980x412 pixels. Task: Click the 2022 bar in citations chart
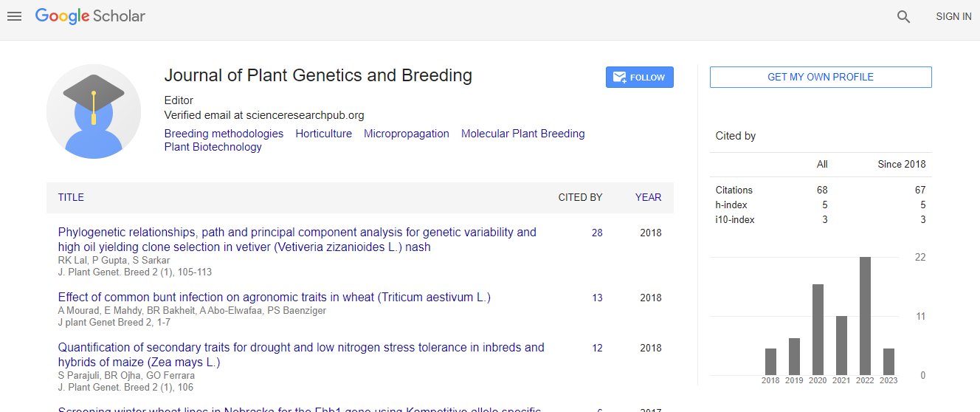tap(865, 316)
